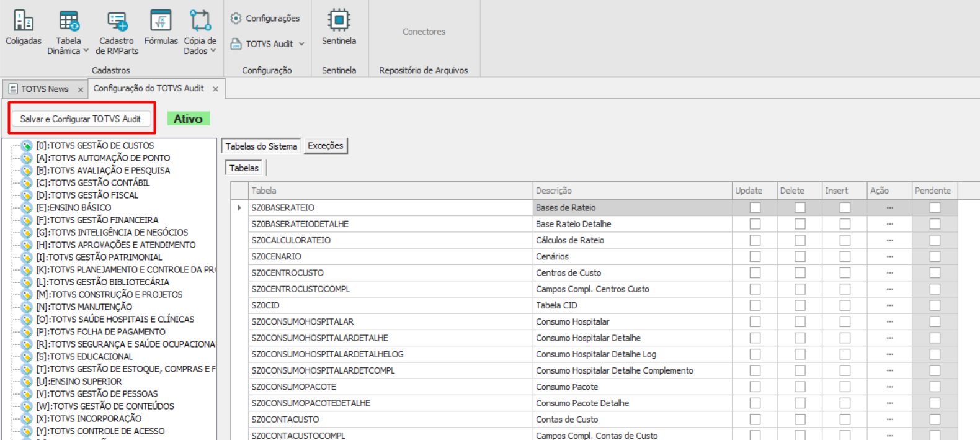
Task: Open the Coligadas icon in the ribbon
Action: (x=24, y=20)
